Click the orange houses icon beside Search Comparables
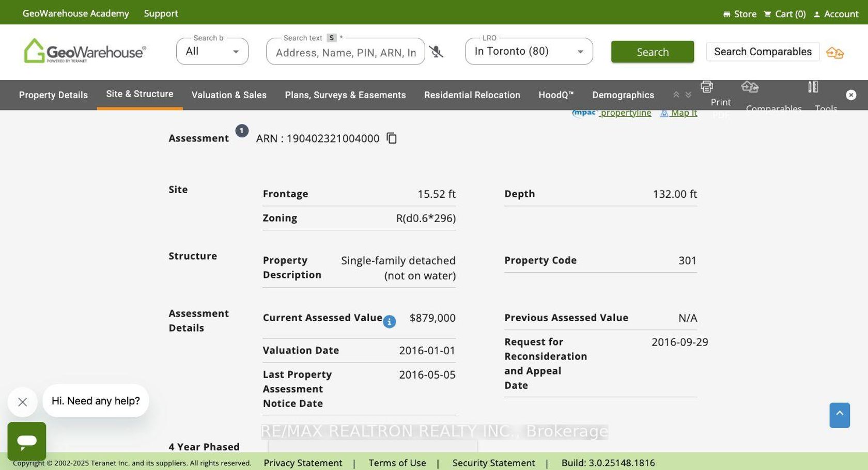Screen dimensions: 868x470 pyautogui.click(x=834, y=53)
